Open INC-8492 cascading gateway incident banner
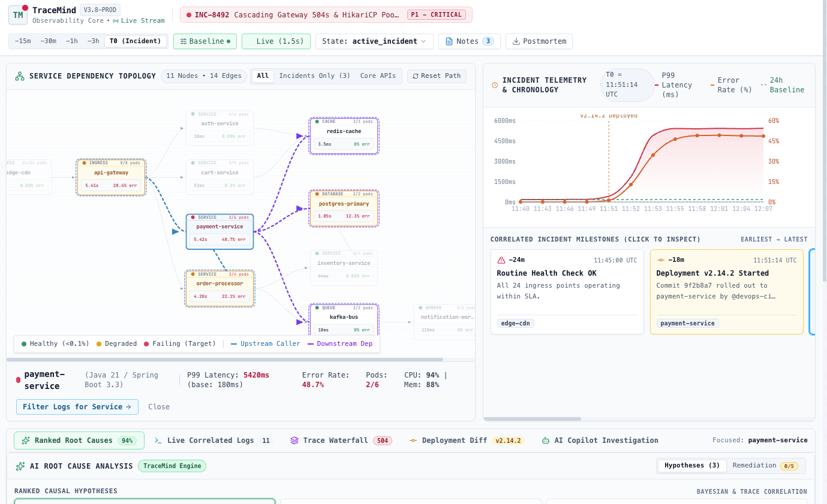This screenshot has width=827, height=504. click(x=326, y=15)
